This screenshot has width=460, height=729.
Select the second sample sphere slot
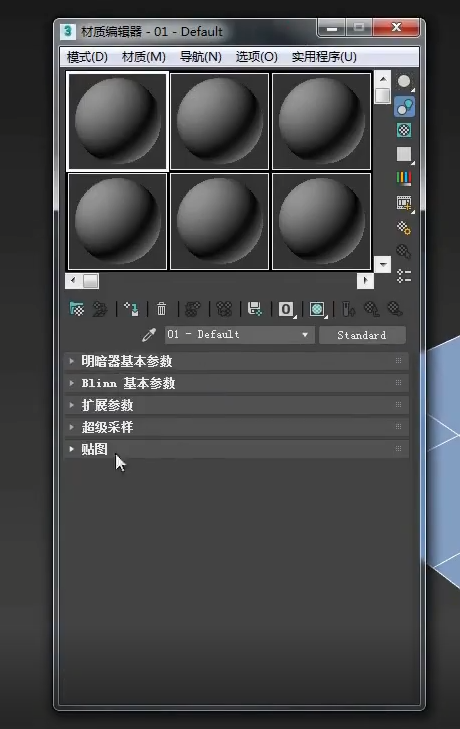[220, 121]
